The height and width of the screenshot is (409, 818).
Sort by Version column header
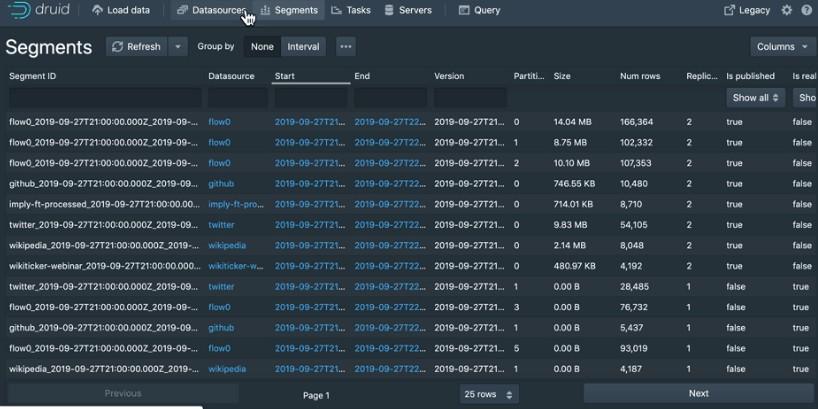click(x=449, y=76)
